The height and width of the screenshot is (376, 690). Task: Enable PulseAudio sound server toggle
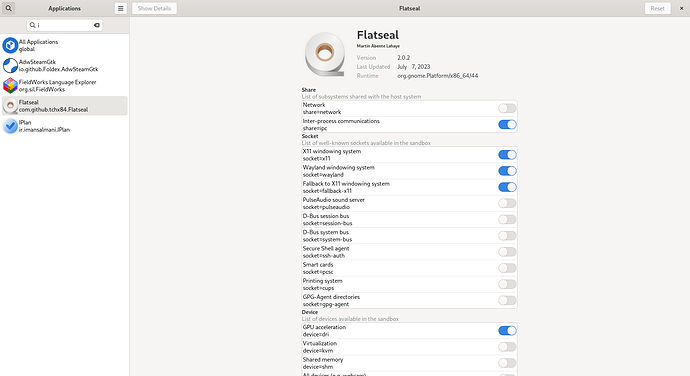tap(507, 203)
